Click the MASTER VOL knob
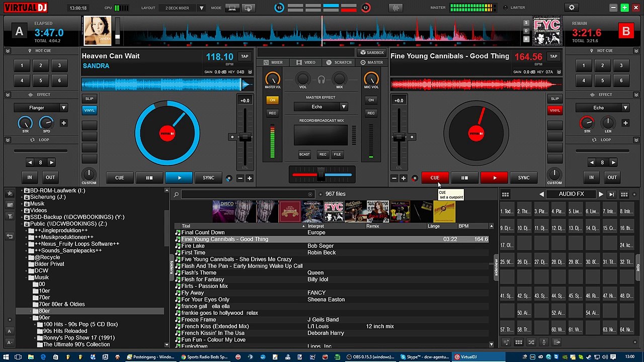 [x=272, y=78]
